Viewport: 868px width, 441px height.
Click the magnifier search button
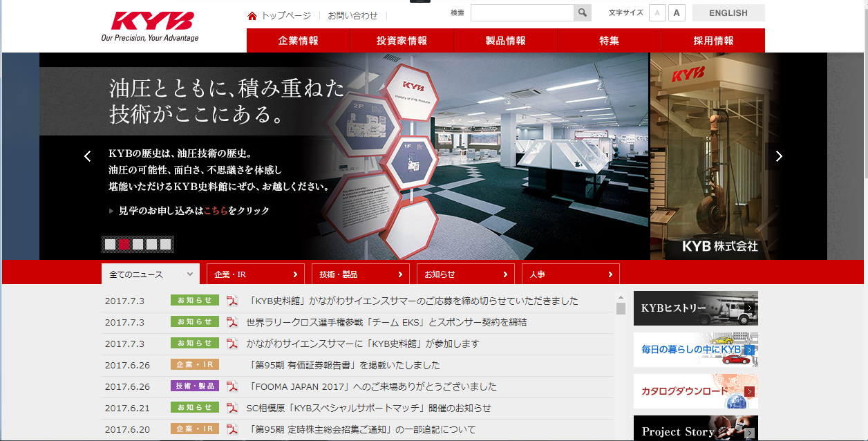583,12
